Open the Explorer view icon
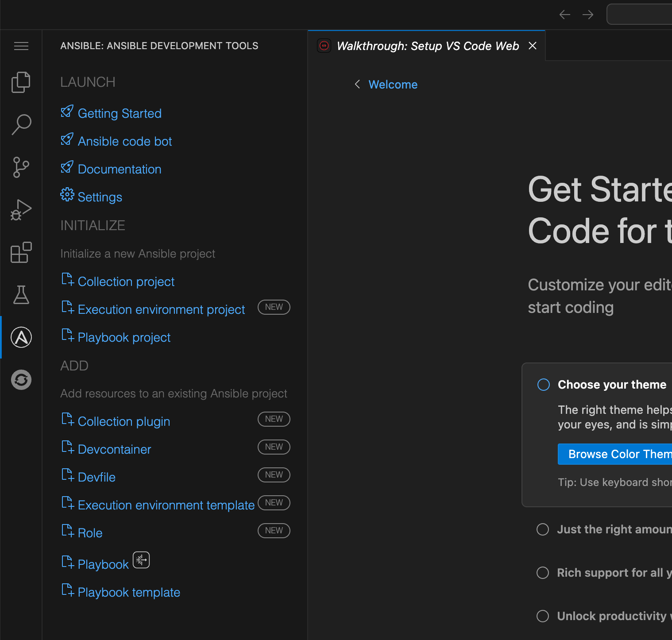Viewport: 672px width, 640px height. point(21,82)
